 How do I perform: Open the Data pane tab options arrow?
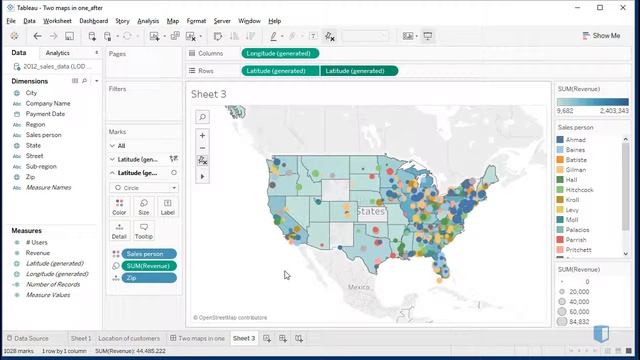97,53
